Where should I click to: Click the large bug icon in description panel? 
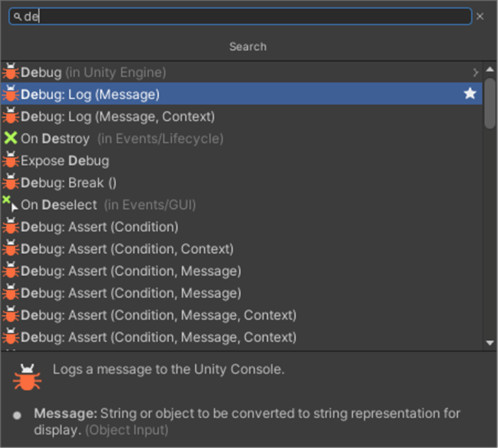tap(27, 377)
